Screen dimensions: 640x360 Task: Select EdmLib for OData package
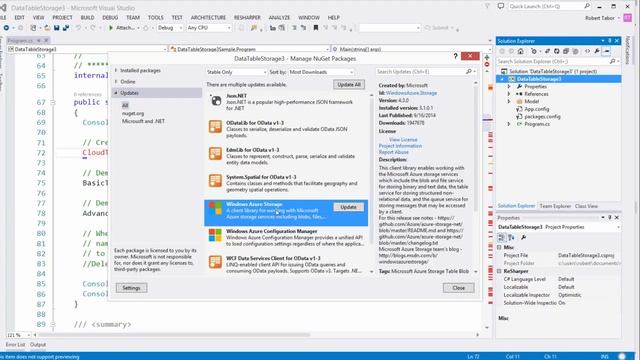pyautogui.click(x=286, y=156)
